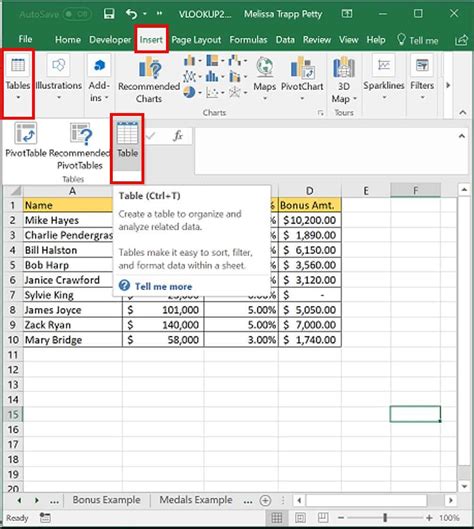Show more ribbon groups arrow

coord(448,85)
